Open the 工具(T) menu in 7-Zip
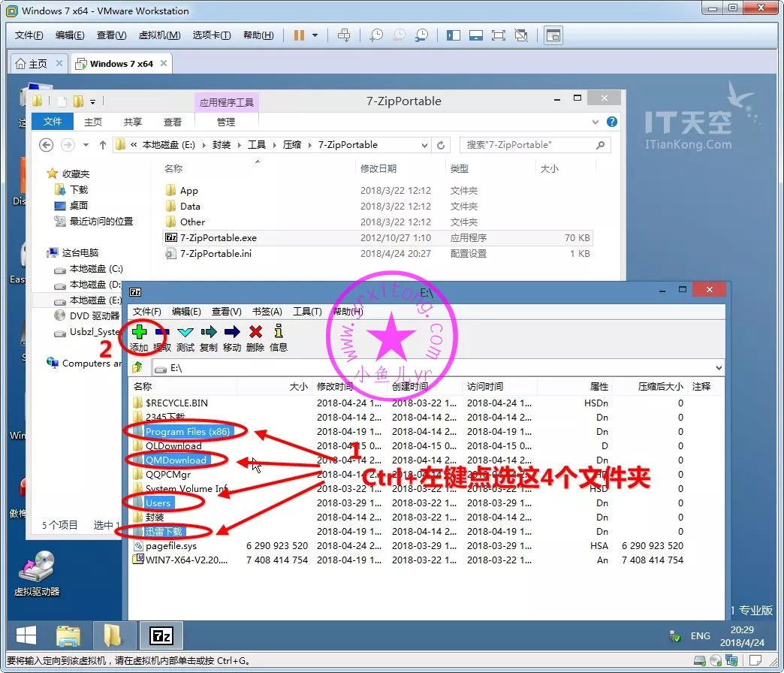Image resolution: width=784 pixels, height=673 pixels. click(306, 312)
